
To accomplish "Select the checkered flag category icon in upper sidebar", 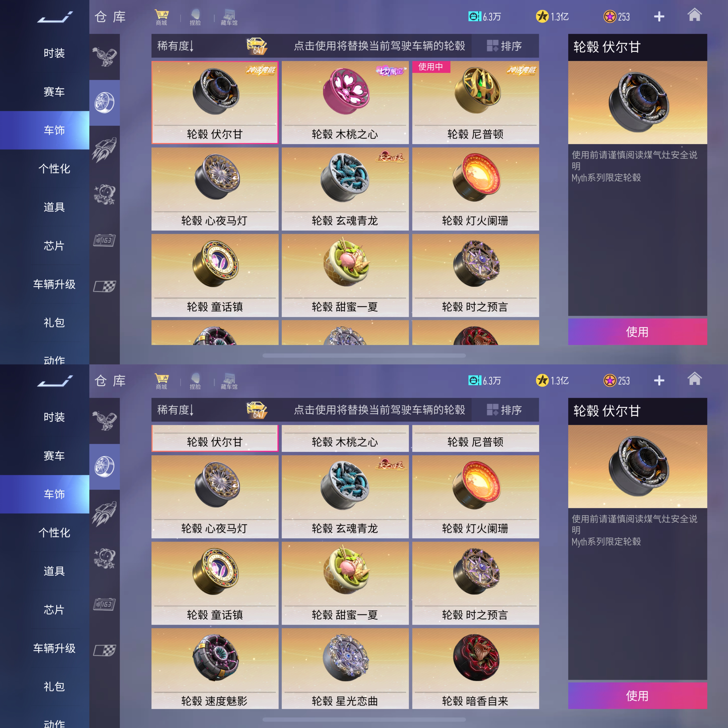I will 105,286.
